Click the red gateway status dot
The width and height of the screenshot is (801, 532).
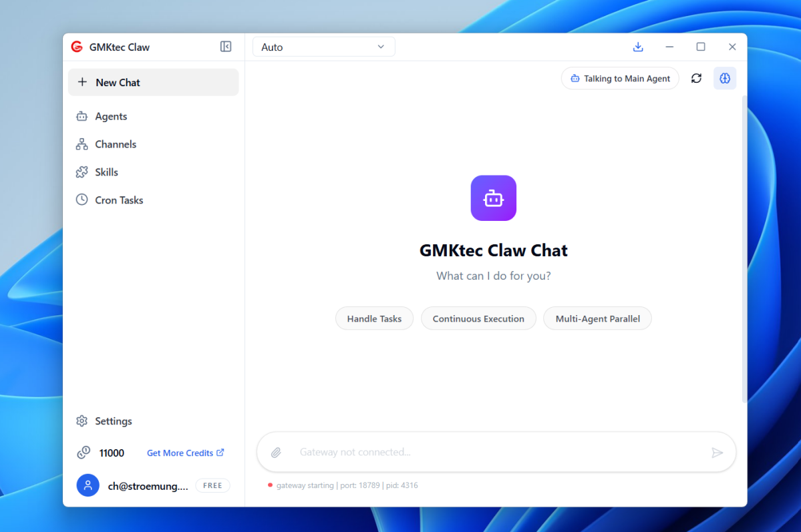[271, 485]
